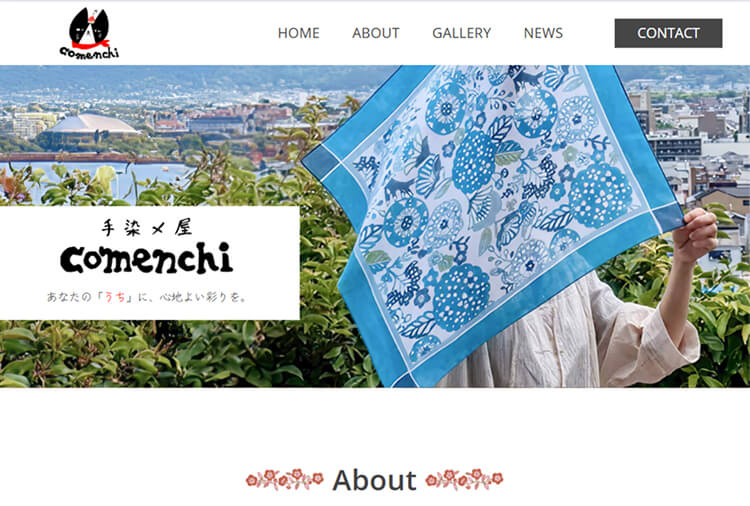Click the 手染メ屋 calligraphy title
This screenshot has height=506, width=750.
click(x=147, y=228)
